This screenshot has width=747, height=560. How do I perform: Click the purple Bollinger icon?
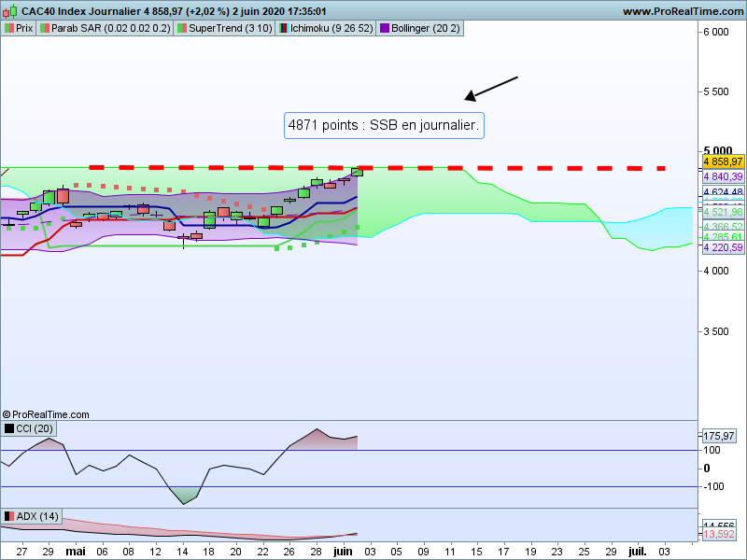tap(385, 28)
